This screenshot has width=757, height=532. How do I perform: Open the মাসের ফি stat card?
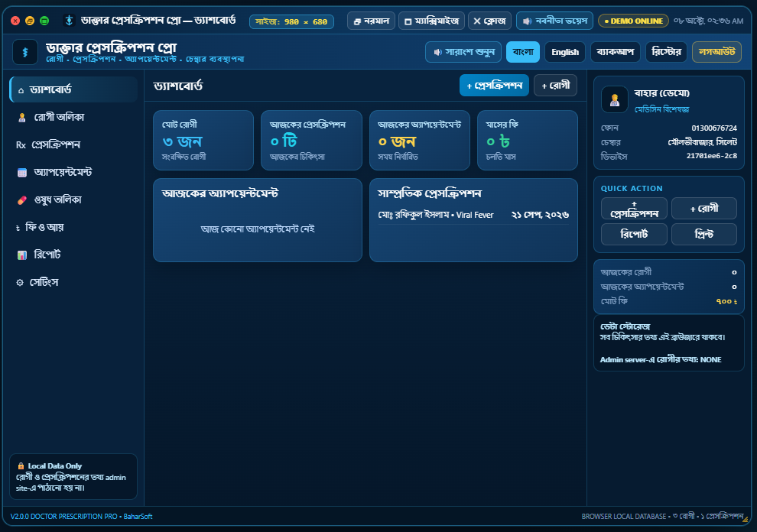pyautogui.click(x=527, y=140)
